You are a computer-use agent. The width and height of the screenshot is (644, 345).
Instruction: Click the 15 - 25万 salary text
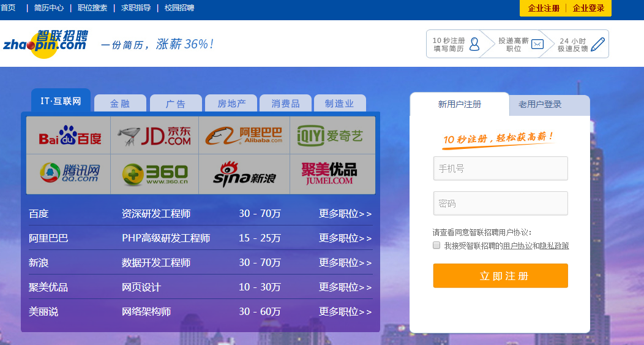(x=260, y=238)
